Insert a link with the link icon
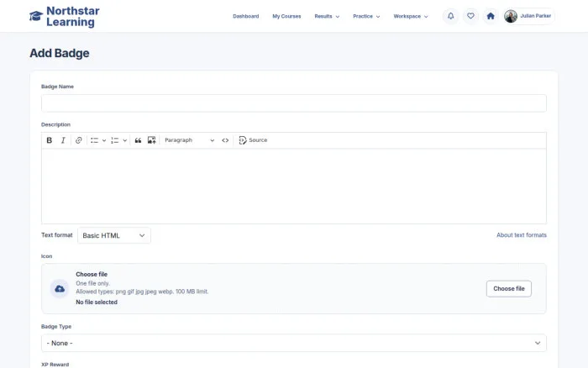The height and width of the screenshot is (368, 588). click(x=78, y=140)
